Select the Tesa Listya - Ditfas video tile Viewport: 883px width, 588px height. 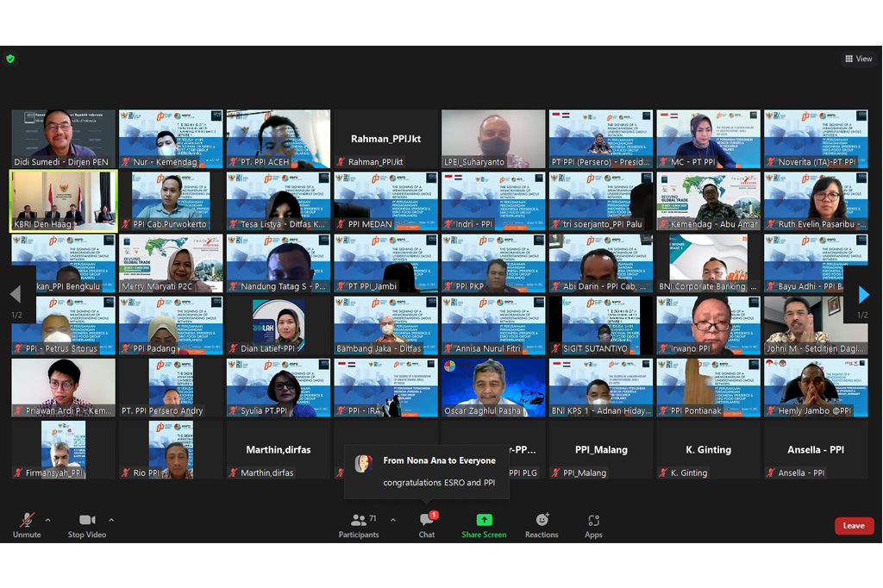pos(279,201)
